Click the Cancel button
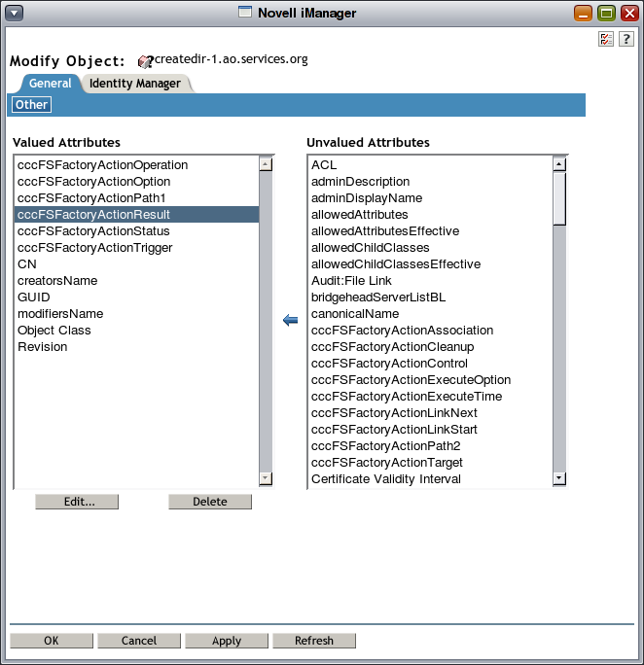This screenshot has height=665, width=644. click(139, 641)
